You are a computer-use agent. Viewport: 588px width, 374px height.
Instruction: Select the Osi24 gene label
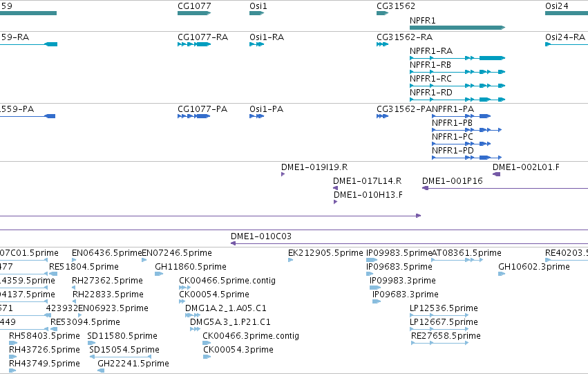(x=557, y=6)
